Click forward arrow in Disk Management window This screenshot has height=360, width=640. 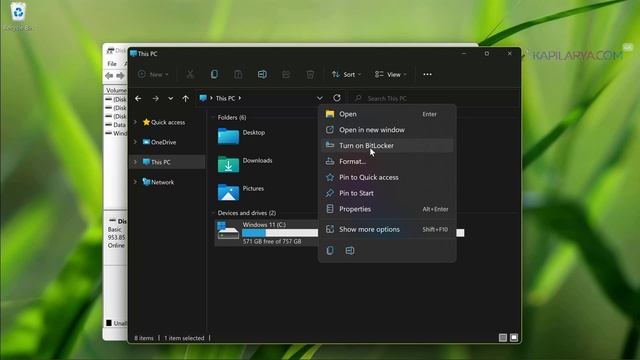pos(120,76)
